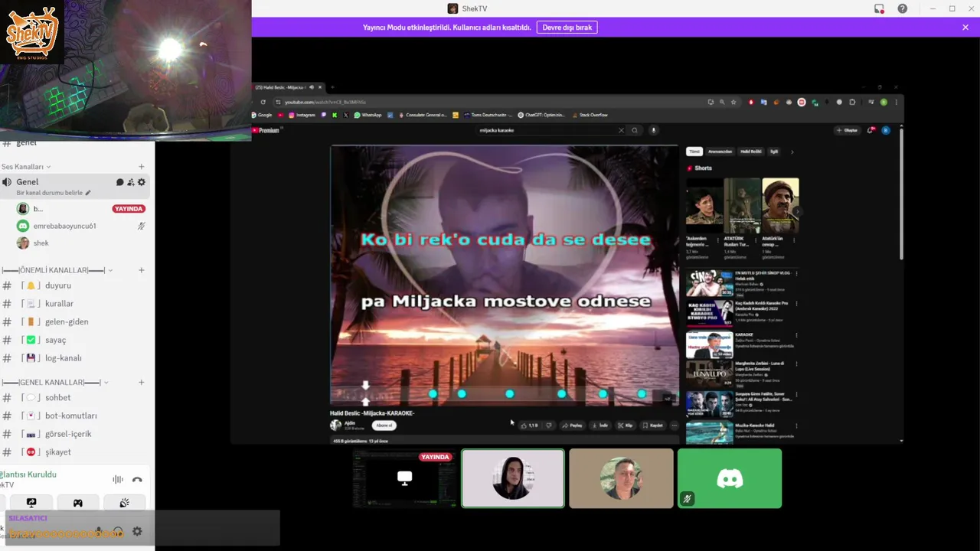Click the Paylaş share button
Screen dimensions: 980x551
click(x=572, y=425)
